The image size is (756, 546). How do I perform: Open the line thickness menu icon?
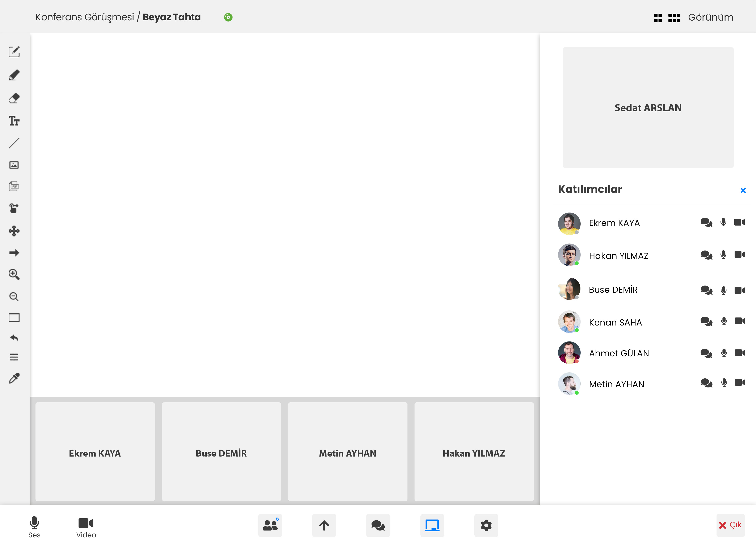click(14, 357)
